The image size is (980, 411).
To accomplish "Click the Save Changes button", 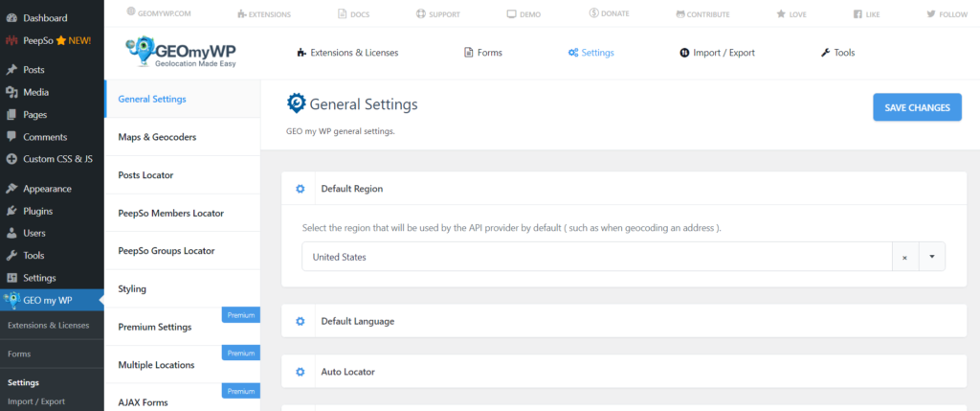I will tap(917, 107).
